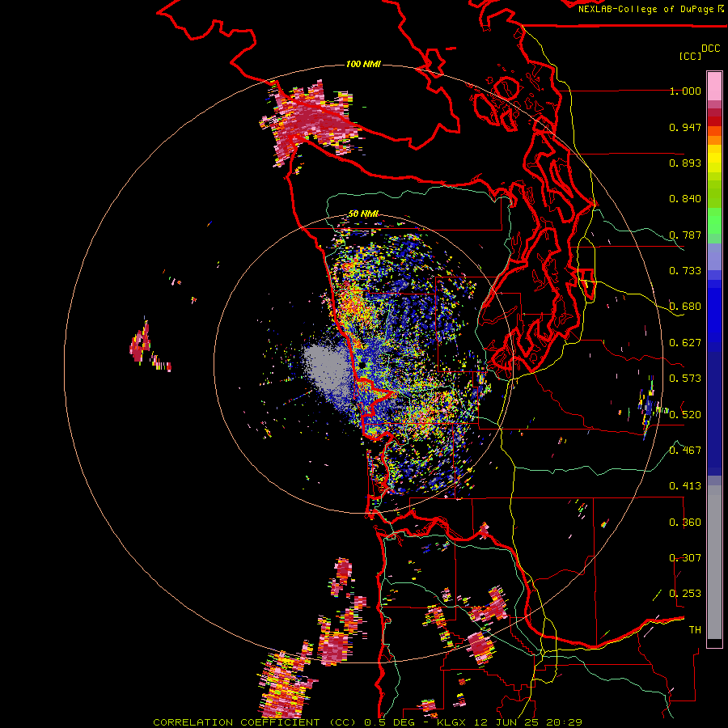Pick the pink top segment of the color bar
The height and width of the screenshot is (728, 728).
pyautogui.click(x=714, y=87)
